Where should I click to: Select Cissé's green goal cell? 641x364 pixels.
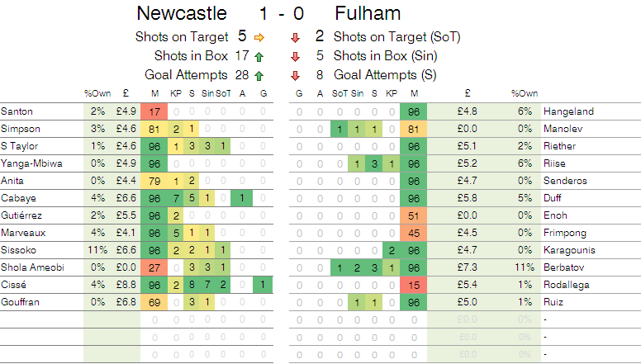(x=263, y=285)
